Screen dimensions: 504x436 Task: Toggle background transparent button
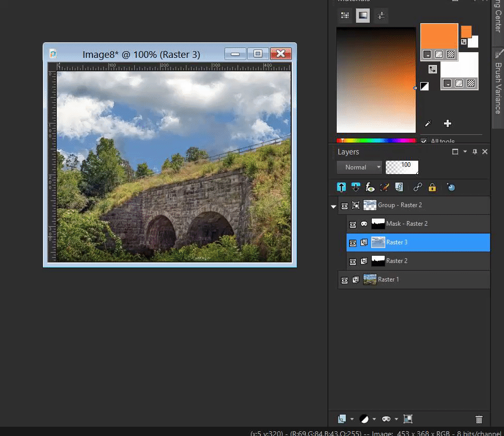click(471, 83)
